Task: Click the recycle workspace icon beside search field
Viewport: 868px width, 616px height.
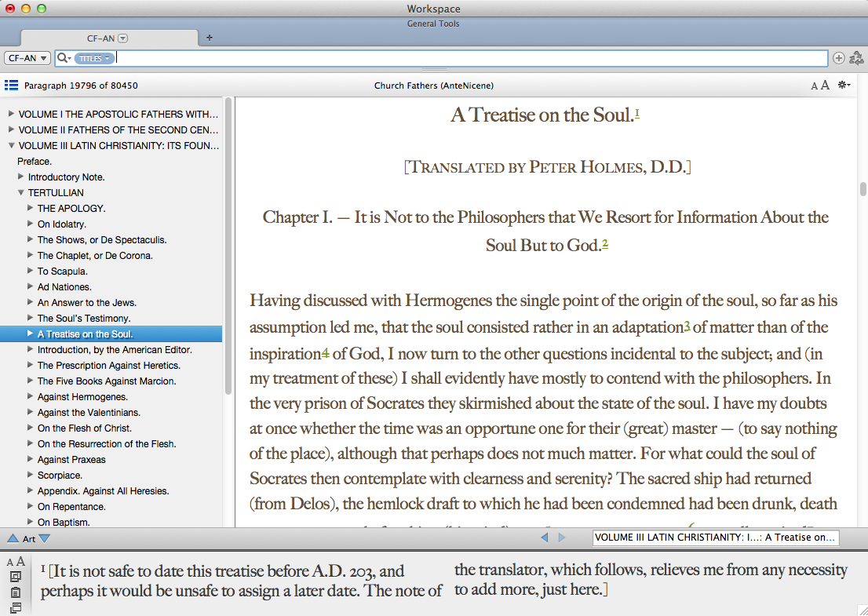Action: (856, 58)
